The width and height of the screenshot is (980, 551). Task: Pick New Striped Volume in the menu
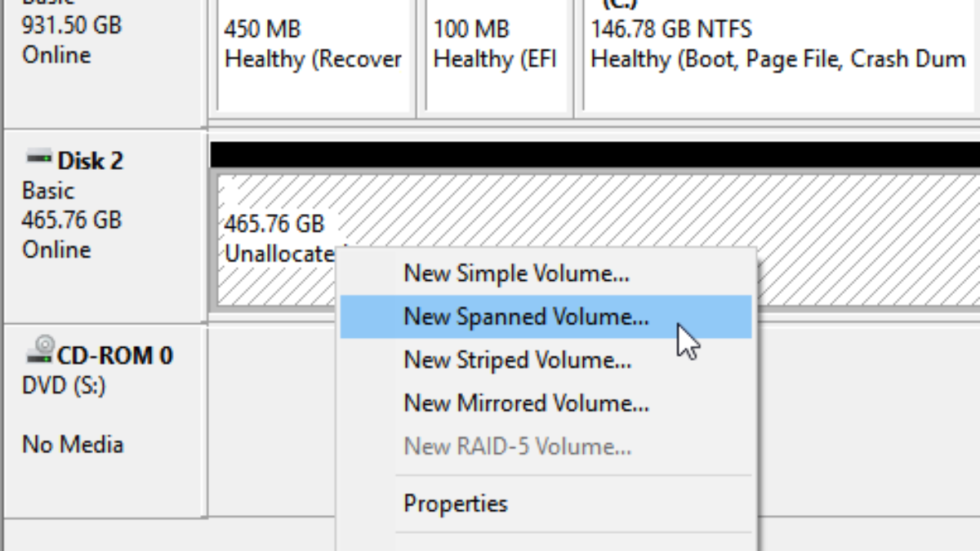517,360
